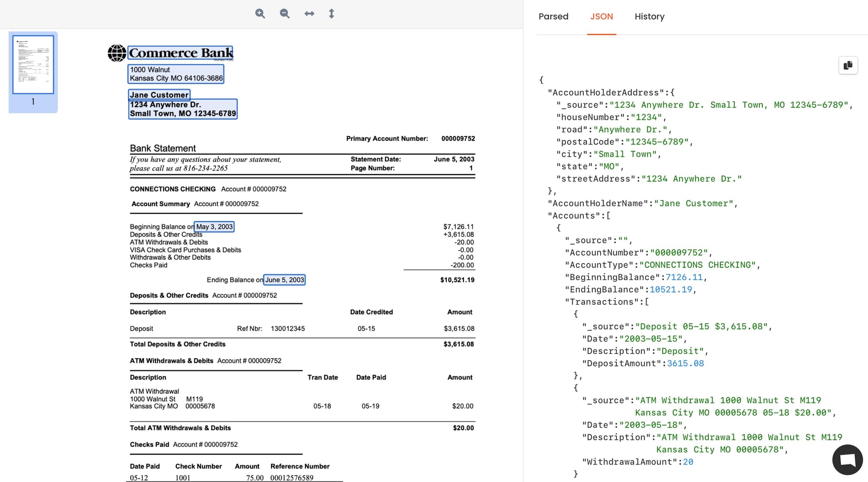Click the zoom in magnifier icon

[x=260, y=13]
